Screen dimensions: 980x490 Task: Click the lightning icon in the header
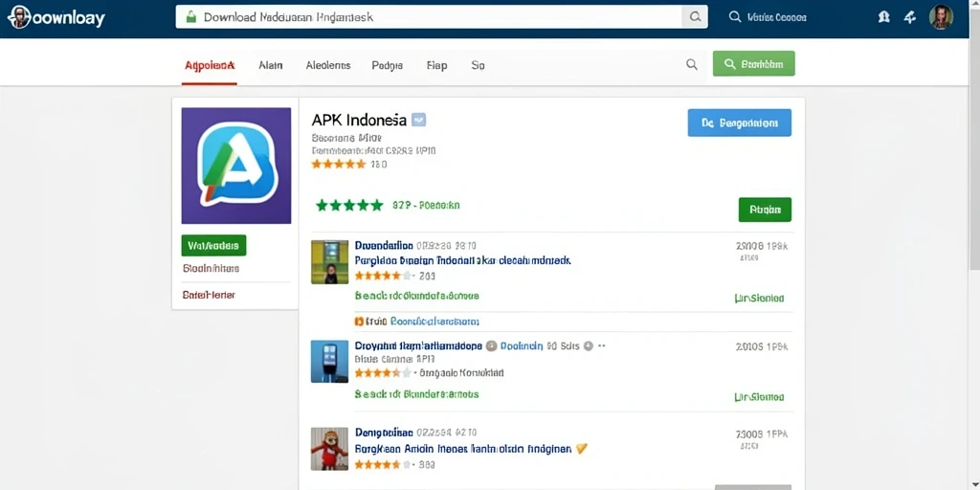(x=910, y=17)
